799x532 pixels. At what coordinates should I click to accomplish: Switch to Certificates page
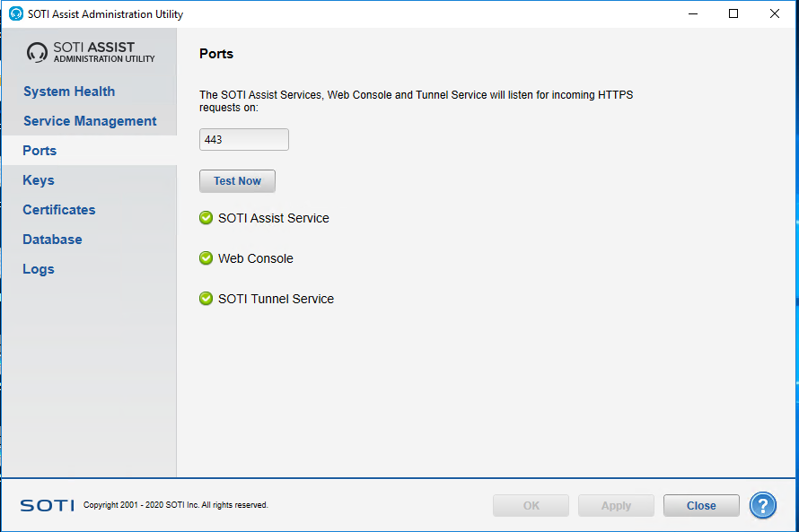[59, 210]
